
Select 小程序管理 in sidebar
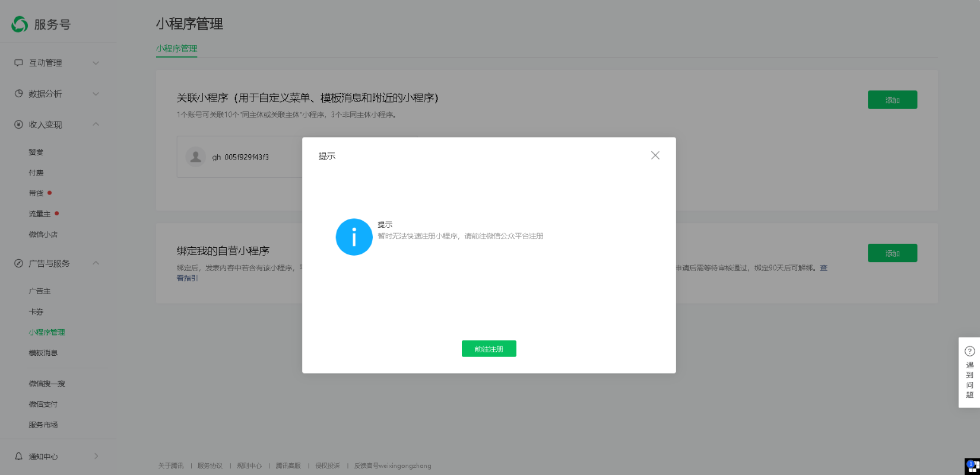[x=47, y=333]
